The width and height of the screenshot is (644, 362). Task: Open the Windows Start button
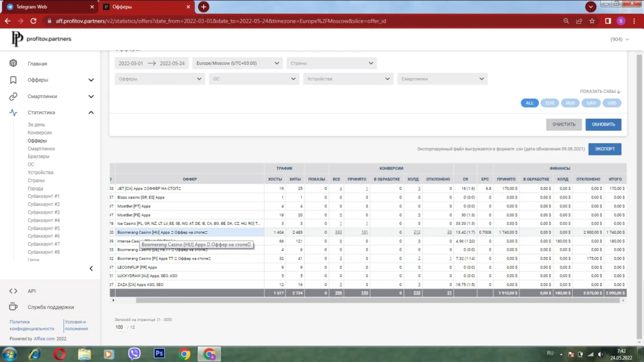(9, 354)
